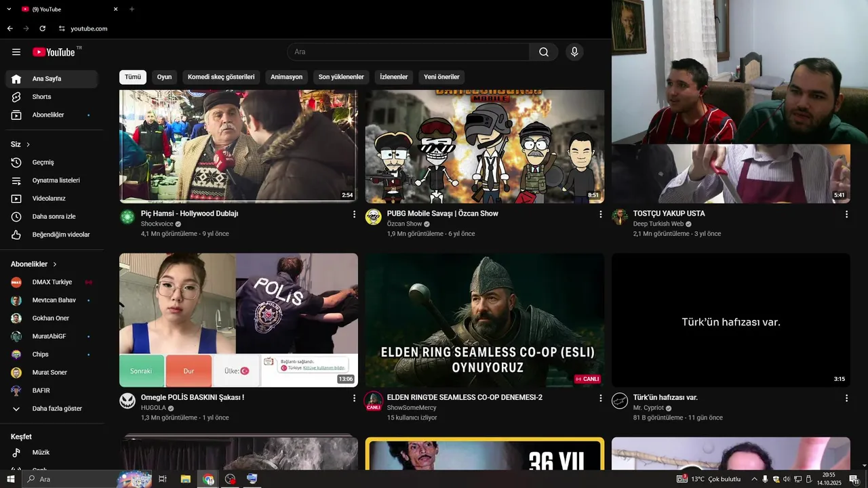Open options menu for Türk'ün hafızası var video

846,399
